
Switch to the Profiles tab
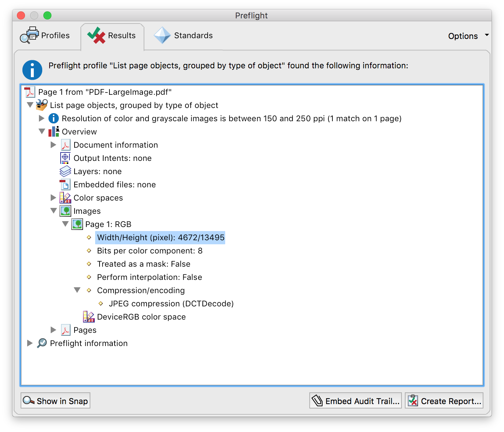45,36
